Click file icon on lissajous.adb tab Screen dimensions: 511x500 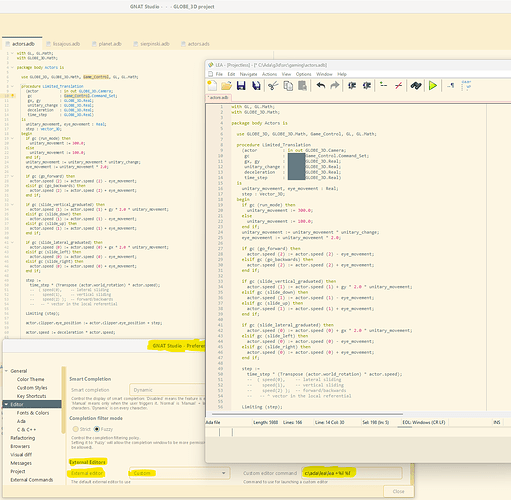click(48, 44)
